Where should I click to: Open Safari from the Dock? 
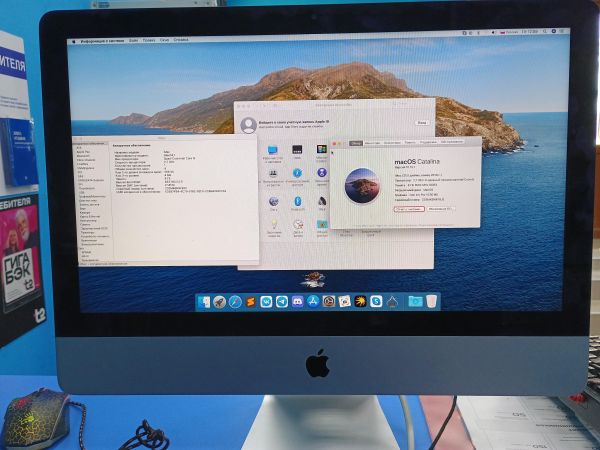[x=235, y=302]
